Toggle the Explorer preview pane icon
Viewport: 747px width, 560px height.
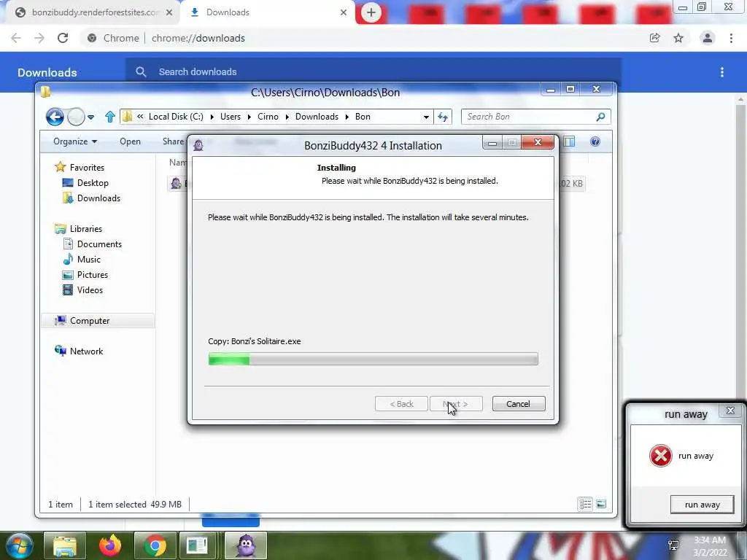point(569,141)
